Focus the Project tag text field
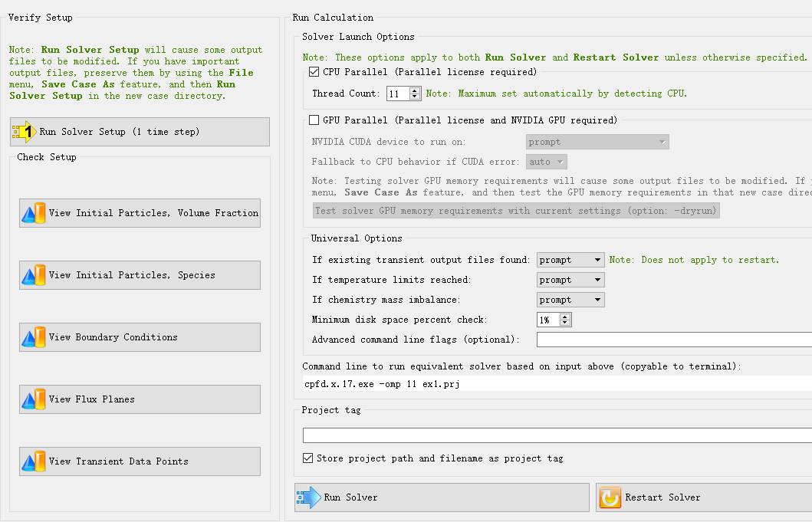 [556, 435]
